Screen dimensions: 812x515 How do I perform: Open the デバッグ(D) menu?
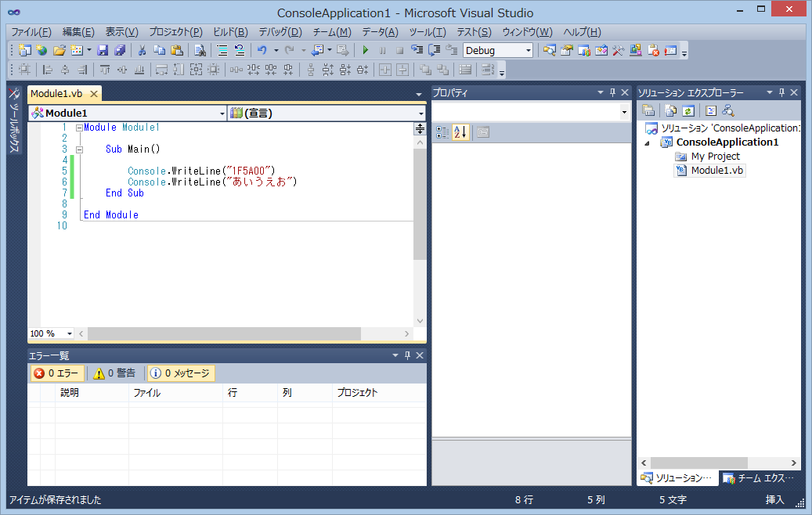click(x=280, y=32)
